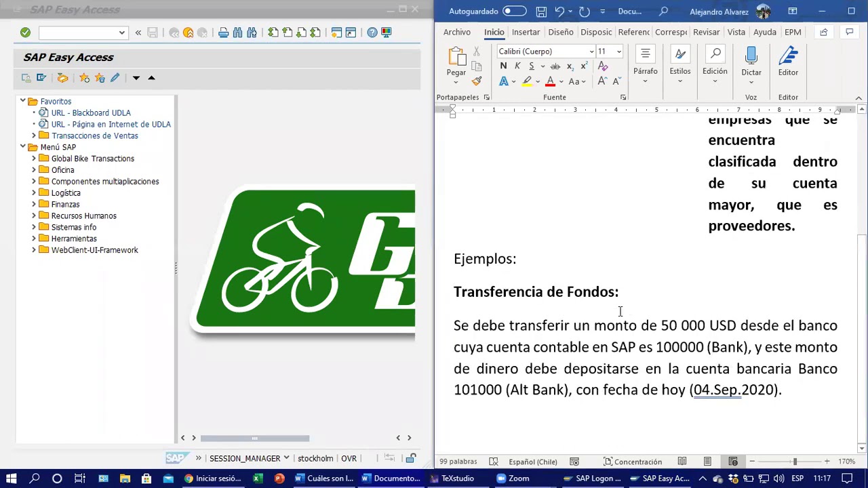Click SAP Create New Session icon
The image size is (868, 488).
coord(336,33)
